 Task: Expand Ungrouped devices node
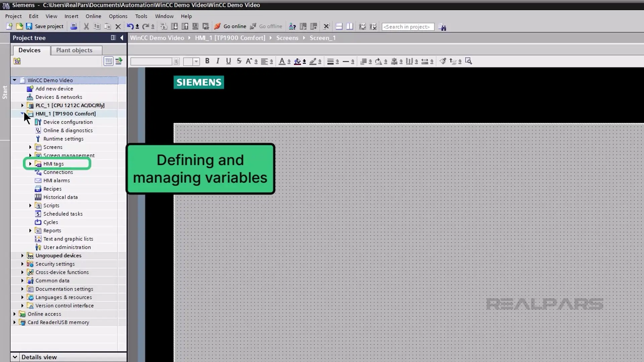coord(22,255)
